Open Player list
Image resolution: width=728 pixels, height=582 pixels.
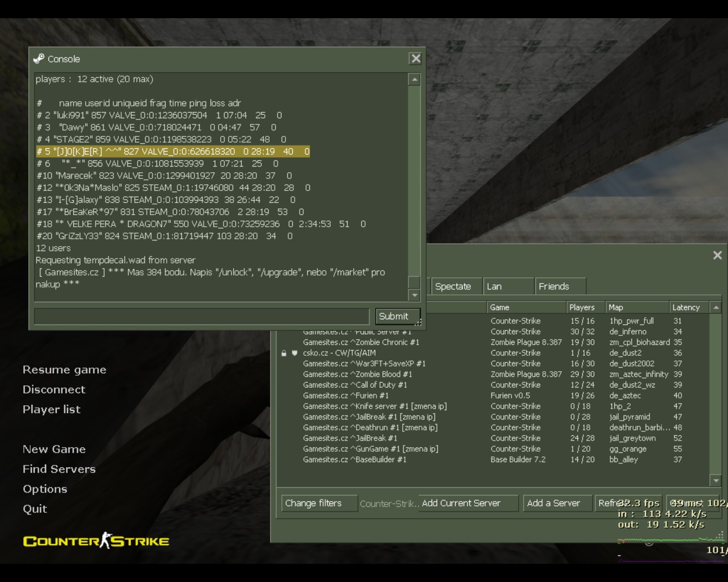51,409
